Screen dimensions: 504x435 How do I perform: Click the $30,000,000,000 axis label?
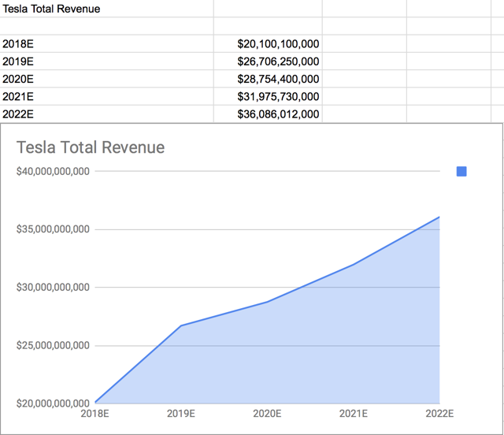pyautogui.click(x=53, y=288)
